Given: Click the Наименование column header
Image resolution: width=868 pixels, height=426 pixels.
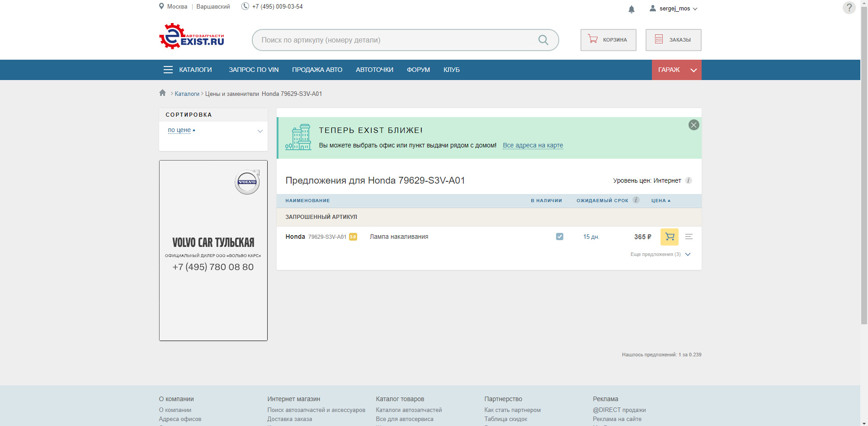Looking at the screenshot, I should click(307, 200).
